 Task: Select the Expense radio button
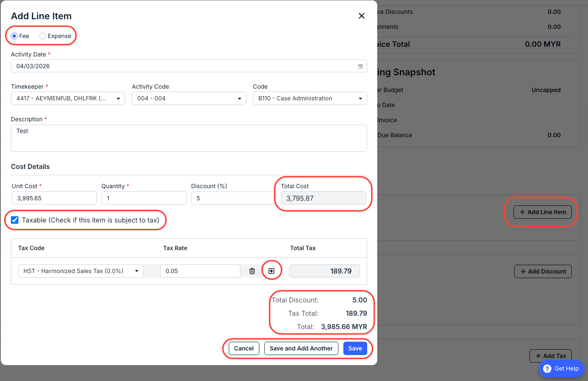click(43, 36)
